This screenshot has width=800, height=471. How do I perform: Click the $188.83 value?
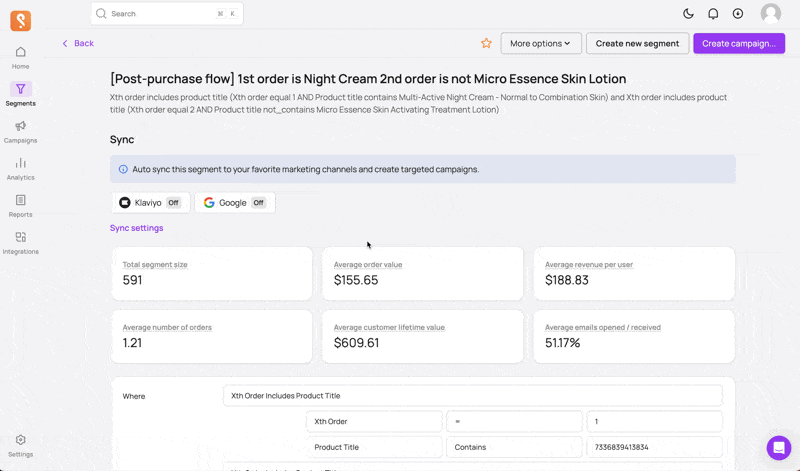[566, 280]
